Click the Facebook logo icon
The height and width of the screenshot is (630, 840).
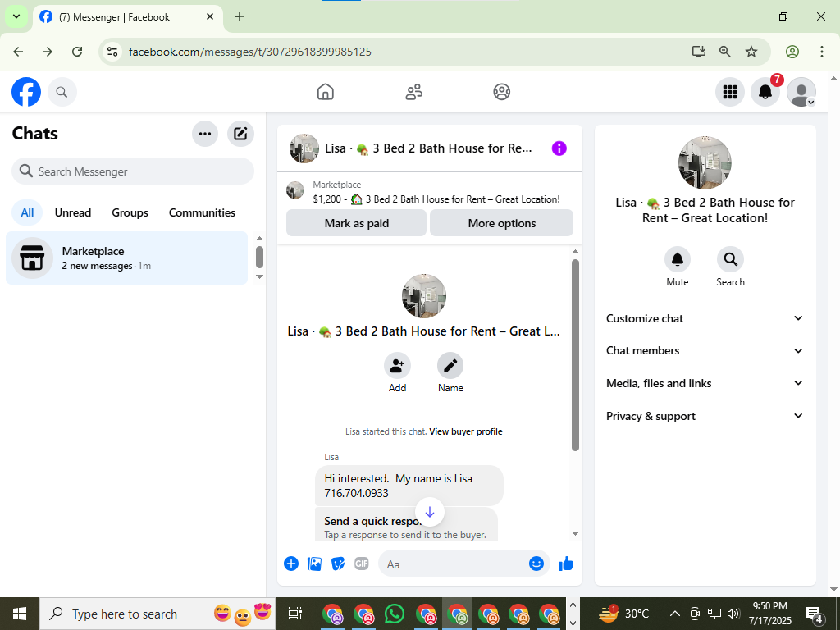pyautogui.click(x=26, y=92)
